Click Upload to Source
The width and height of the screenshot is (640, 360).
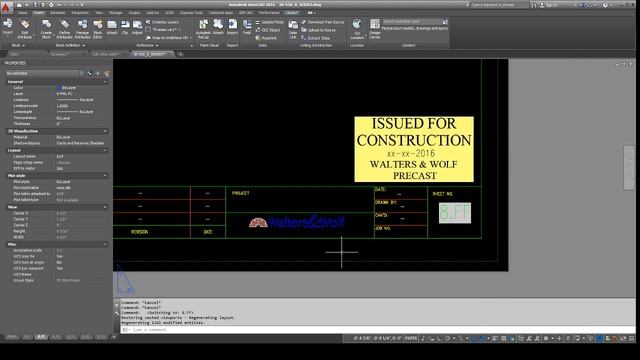coord(318,30)
